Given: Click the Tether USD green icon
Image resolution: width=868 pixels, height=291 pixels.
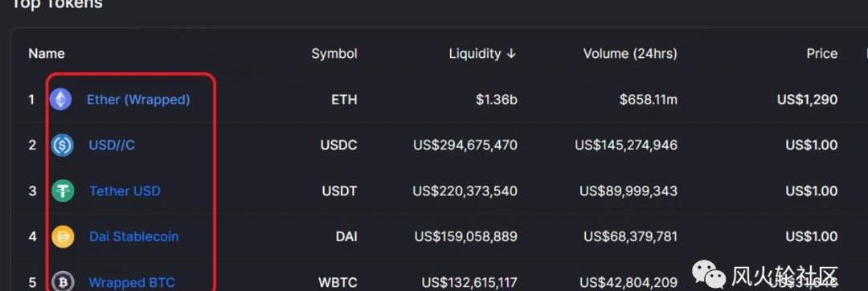Looking at the screenshot, I should pyautogui.click(x=63, y=191).
